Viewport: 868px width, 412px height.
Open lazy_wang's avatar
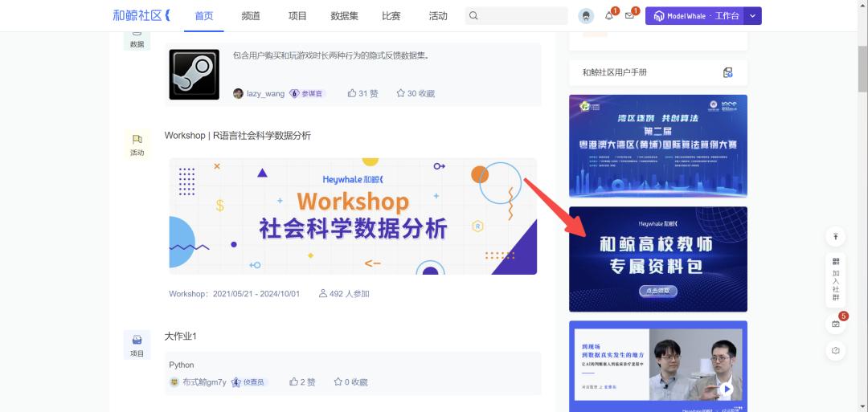238,93
